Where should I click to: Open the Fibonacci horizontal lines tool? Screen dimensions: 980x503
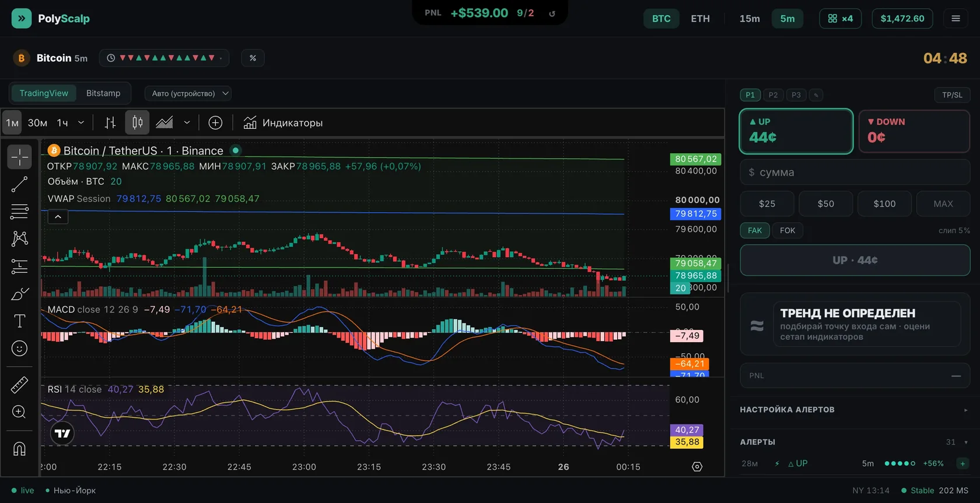19,212
